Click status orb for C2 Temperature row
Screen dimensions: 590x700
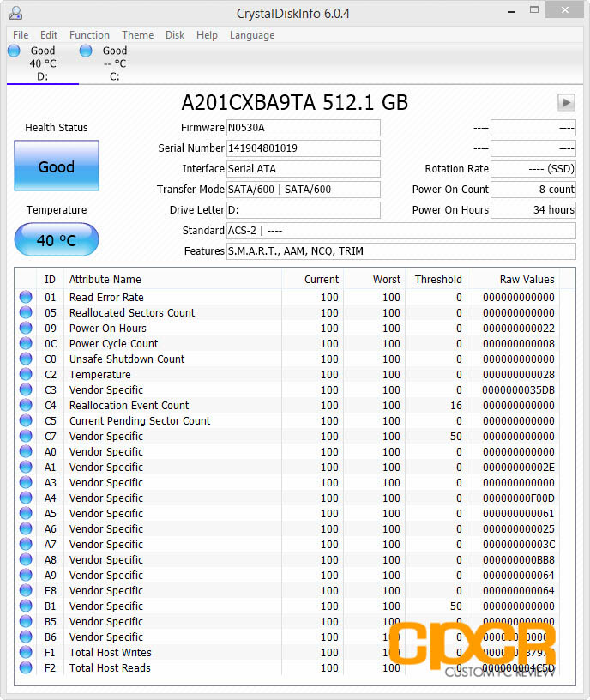(x=26, y=374)
